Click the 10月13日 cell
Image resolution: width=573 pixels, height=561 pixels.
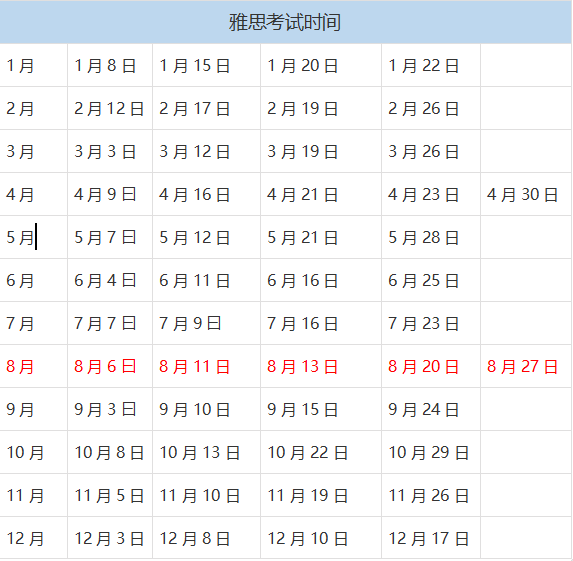click(206, 452)
